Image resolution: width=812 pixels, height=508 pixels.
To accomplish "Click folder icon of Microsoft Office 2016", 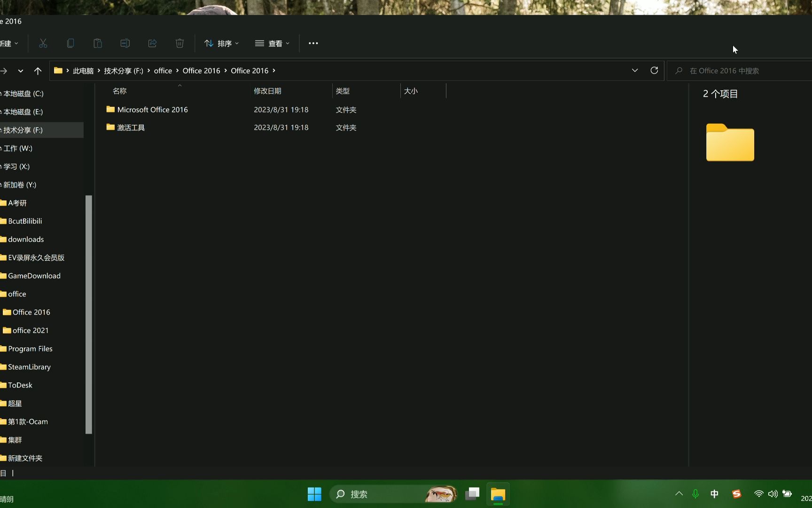I will pos(110,109).
